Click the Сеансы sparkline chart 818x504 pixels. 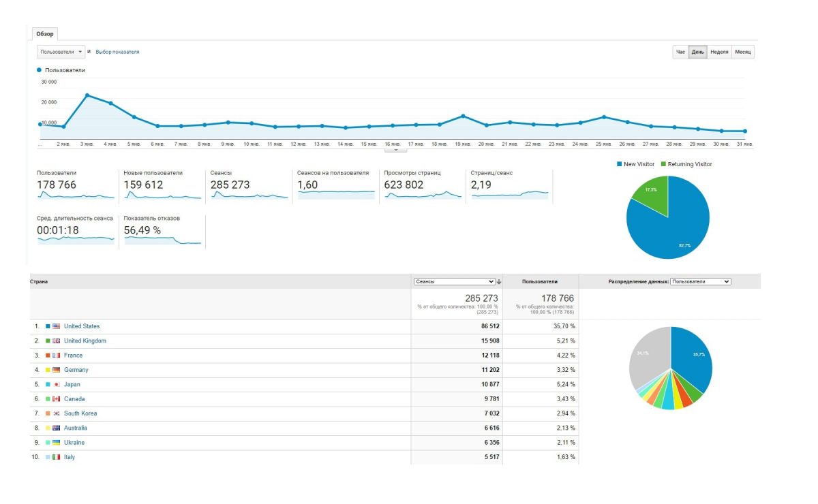click(x=249, y=195)
